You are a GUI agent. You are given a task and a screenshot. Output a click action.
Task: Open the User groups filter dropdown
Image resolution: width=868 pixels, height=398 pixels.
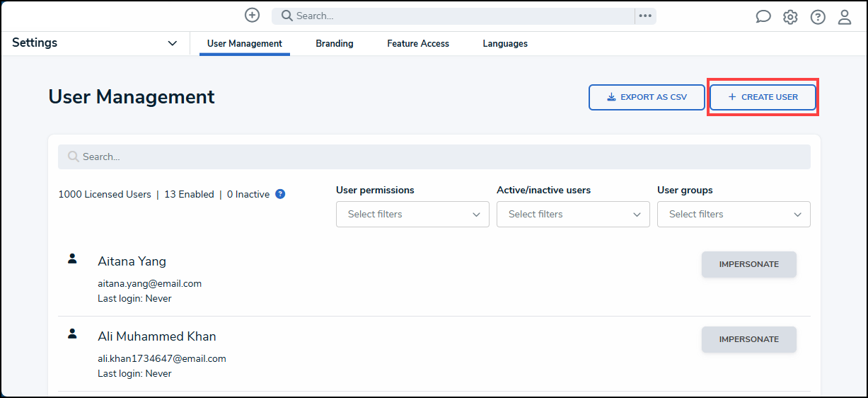tap(734, 214)
